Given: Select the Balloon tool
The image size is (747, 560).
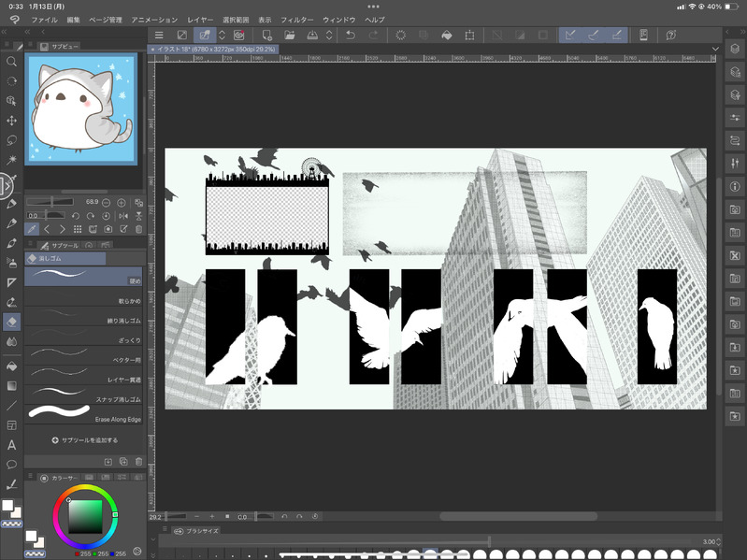Looking at the screenshot, I should (11, 465).
